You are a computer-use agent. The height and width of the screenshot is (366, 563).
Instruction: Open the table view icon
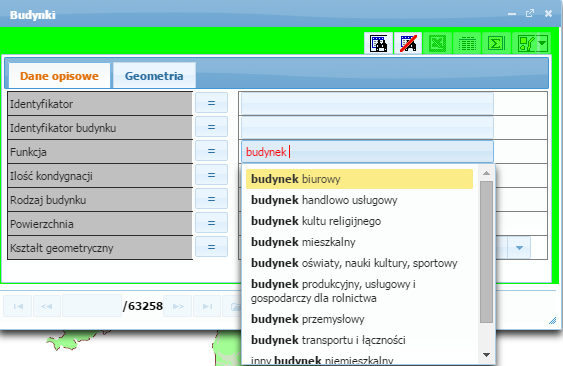467,43
